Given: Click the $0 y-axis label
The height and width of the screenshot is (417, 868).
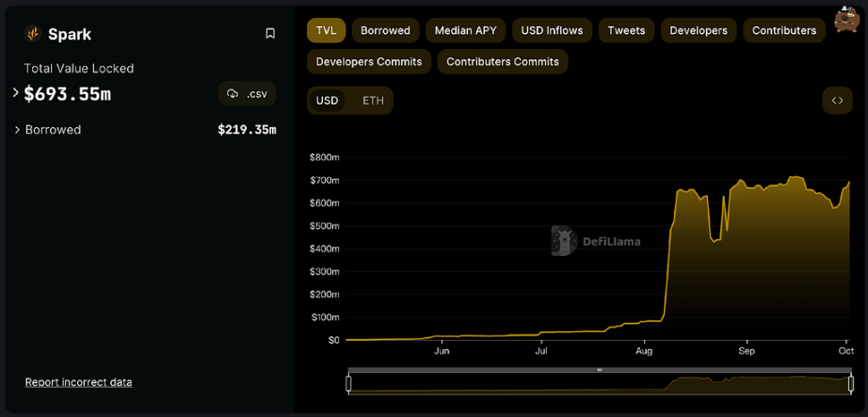Looking at the screenshot, I should (x=333, y=340).
